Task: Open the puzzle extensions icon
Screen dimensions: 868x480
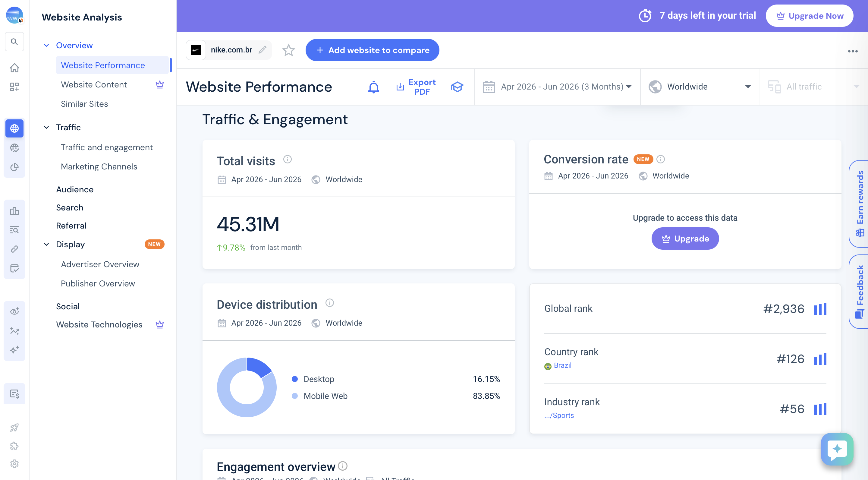Action: (x=14, y=446)
